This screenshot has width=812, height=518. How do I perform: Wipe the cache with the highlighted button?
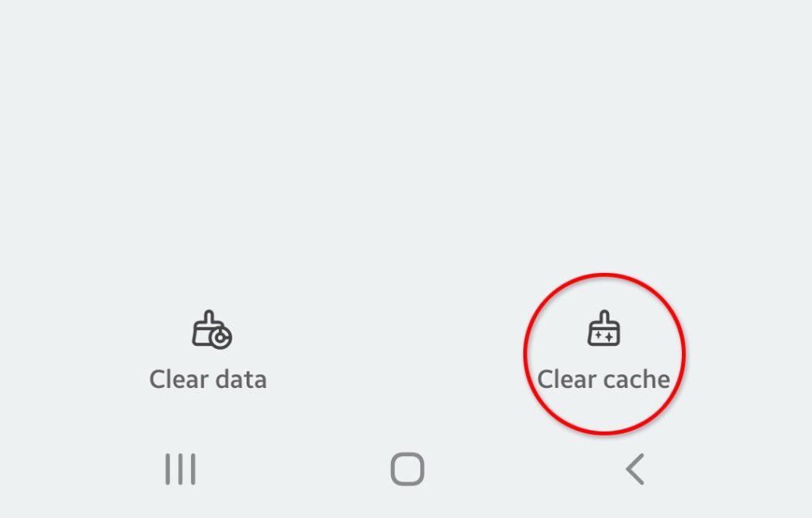pyautogui.click(x=603, y=351)
